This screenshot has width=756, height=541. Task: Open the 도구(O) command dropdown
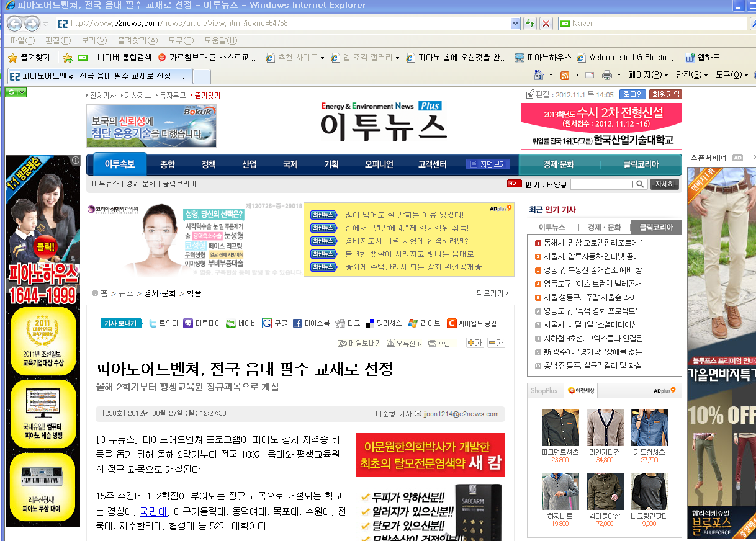pos(732,75)
